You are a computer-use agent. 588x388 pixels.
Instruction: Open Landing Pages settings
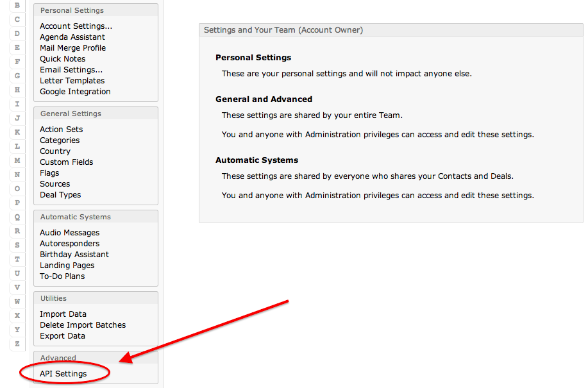[x=67, y=266]
